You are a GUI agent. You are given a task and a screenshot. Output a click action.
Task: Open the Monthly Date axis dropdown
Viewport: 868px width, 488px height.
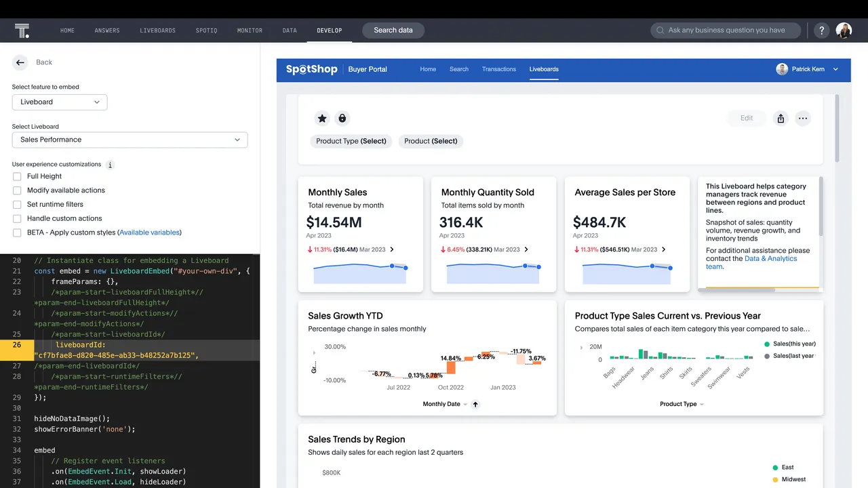[446, 405]
